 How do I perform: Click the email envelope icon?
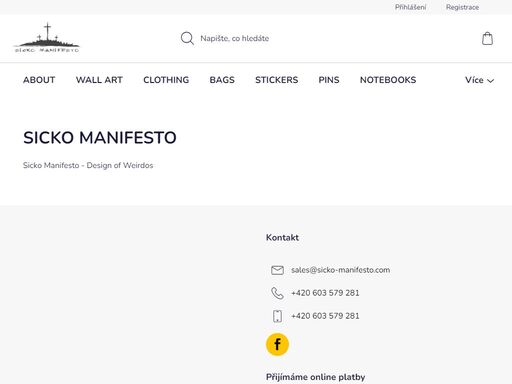[x=277, y=270]
